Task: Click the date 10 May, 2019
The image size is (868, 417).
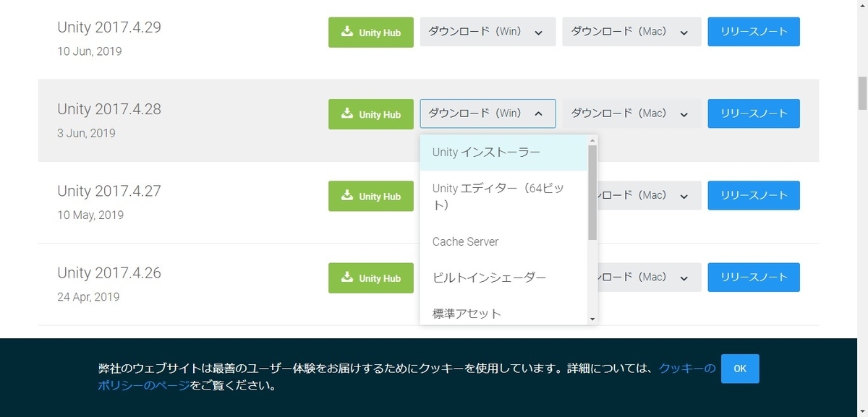Action: tap(90, 215)
